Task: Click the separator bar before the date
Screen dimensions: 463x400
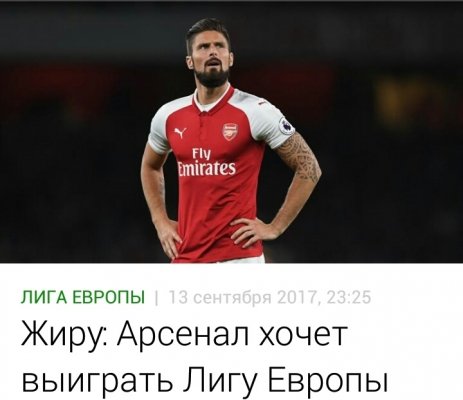Action: (157, 297)
